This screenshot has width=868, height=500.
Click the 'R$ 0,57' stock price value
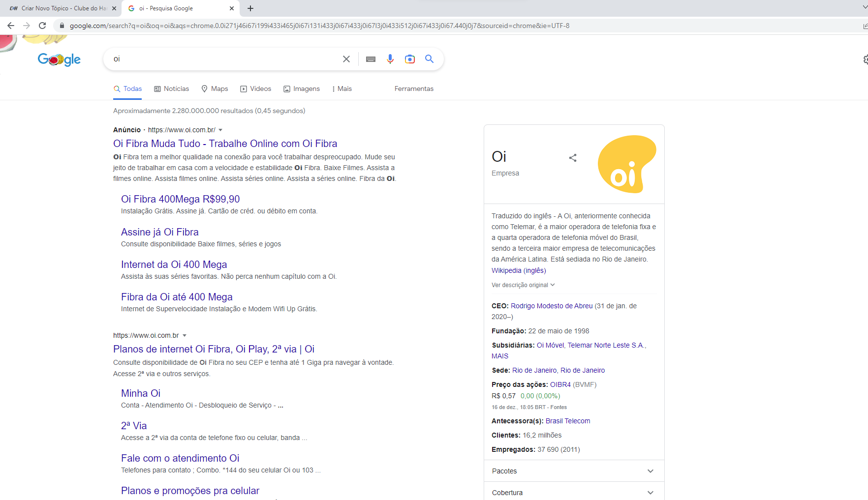(x=503, y=396)
